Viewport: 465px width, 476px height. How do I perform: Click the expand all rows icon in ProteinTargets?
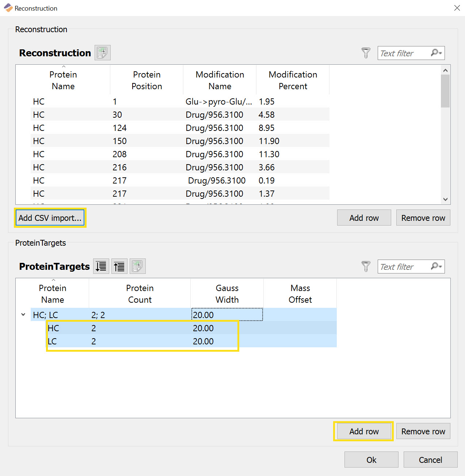(101, 266)
